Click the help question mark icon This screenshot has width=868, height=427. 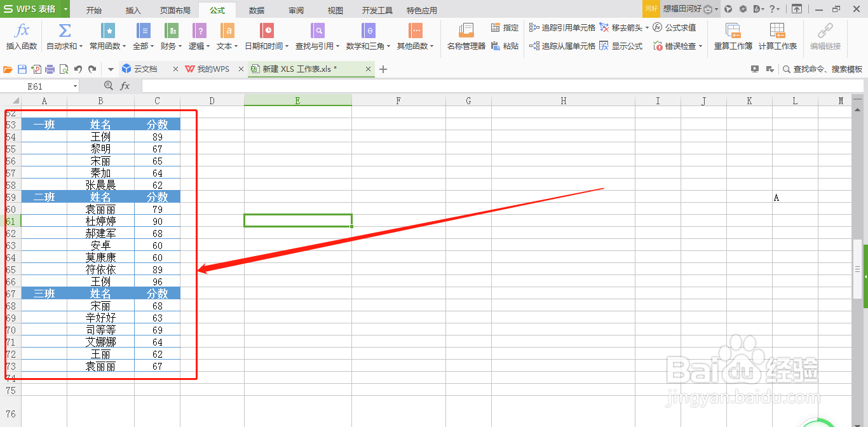[772, 9]
